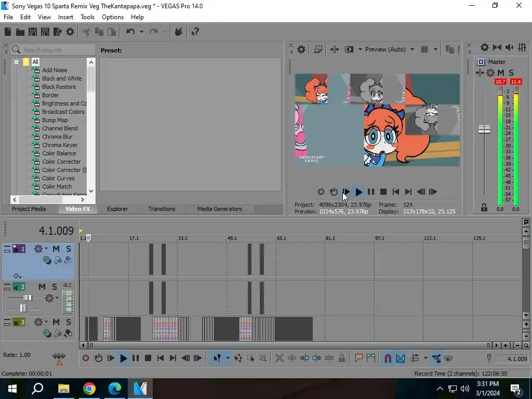This screenshot has height=399, width=532.
Task: Open the mixing console sliders icon
Action: pos(522,47)
